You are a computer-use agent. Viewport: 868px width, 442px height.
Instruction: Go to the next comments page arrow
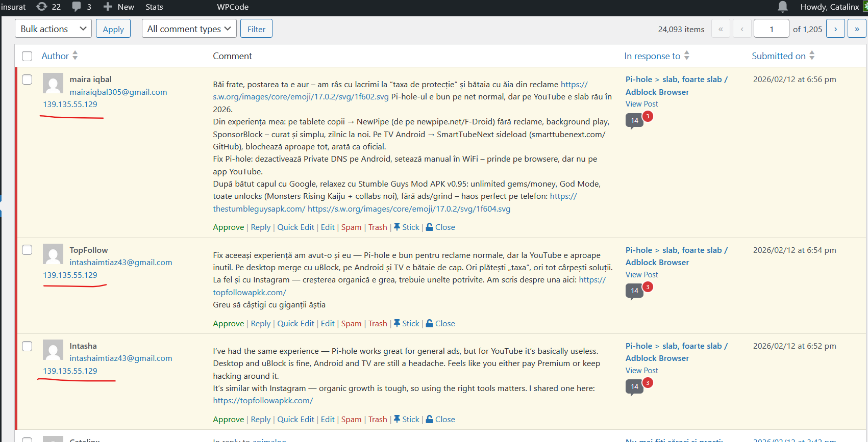click(x=835, y=29)
